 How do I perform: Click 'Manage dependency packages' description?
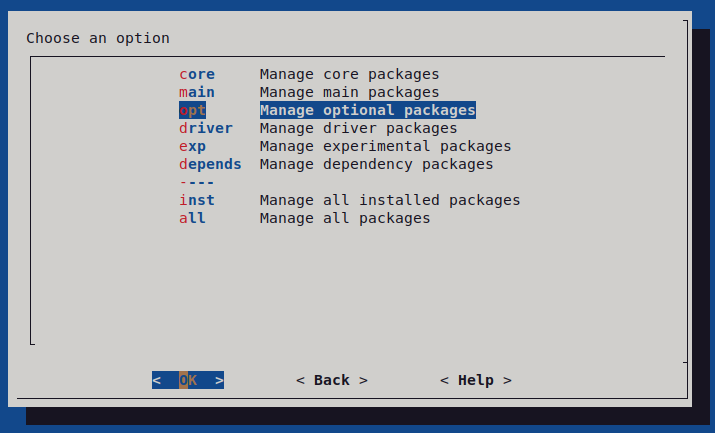pos(376,164)
